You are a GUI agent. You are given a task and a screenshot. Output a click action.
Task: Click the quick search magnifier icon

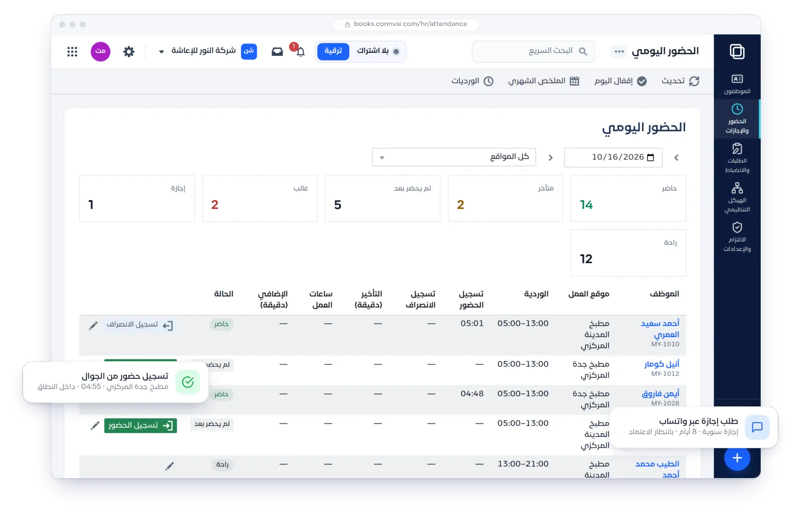[x=583, y=51]
